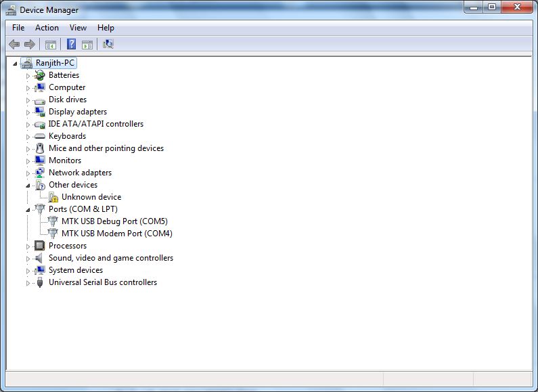Click the Show/Hide Console Tree toolbar icon
The height and width of the screenshot is (392, 538).
pos(51,45)
